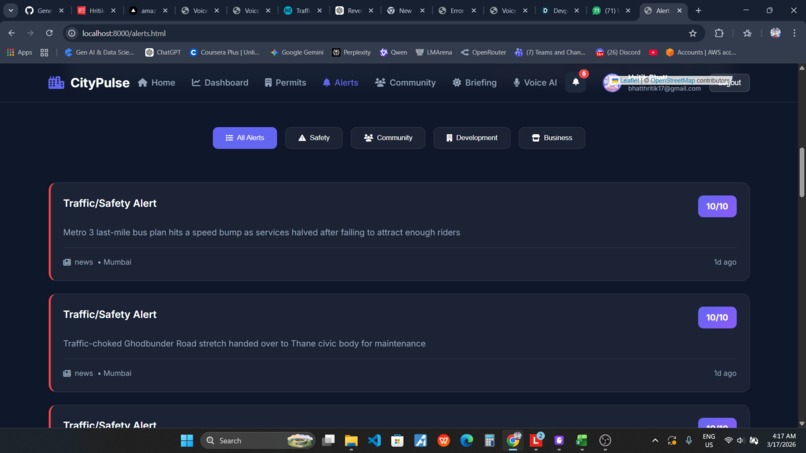806x453 pixels.
Task: Show hidden system tray icons
Action: click(655, 441)
